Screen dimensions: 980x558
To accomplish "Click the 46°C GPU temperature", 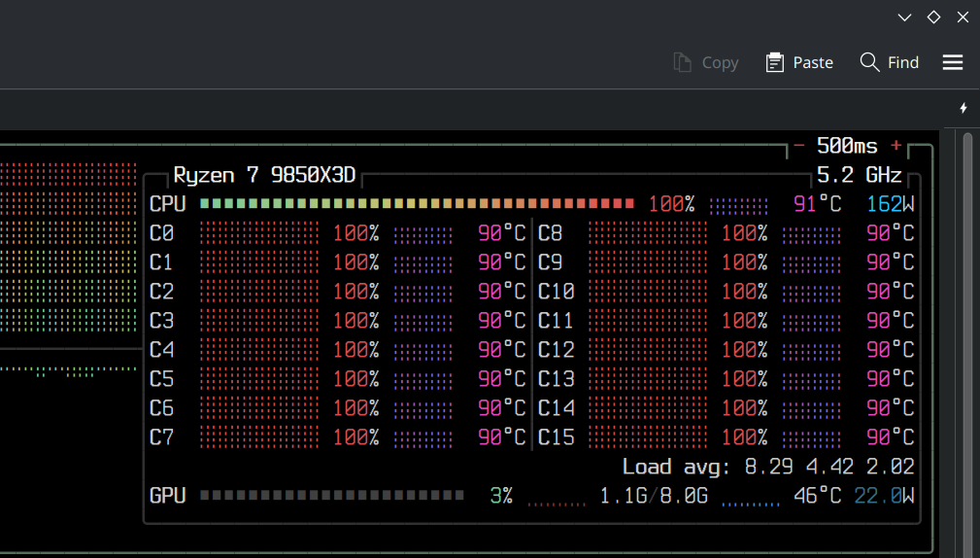I will [818, 496].
